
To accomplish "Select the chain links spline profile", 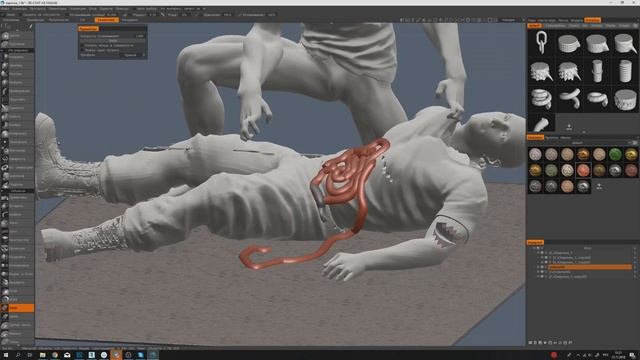I will click(x=542, y=42).
